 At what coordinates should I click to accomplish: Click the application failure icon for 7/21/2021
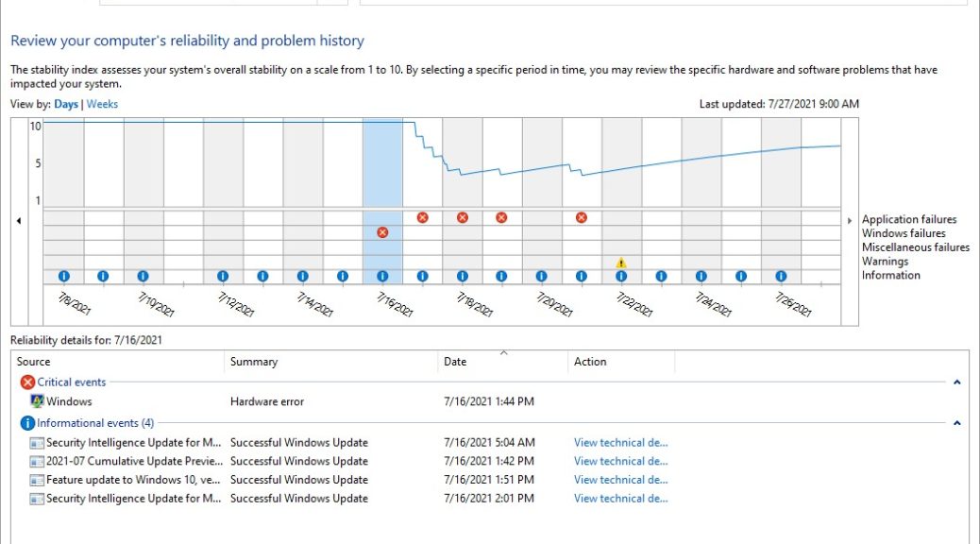(582, 217)
